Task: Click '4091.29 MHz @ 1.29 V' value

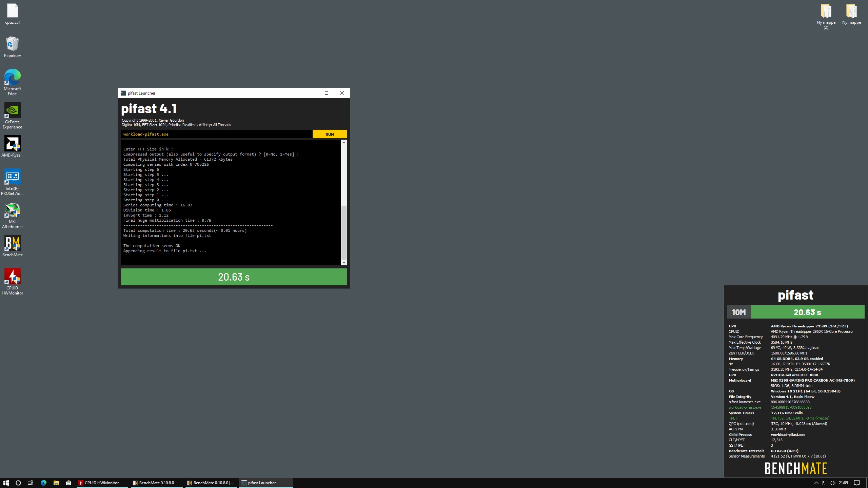Action: pyautogui.click(x=789, y=337)
